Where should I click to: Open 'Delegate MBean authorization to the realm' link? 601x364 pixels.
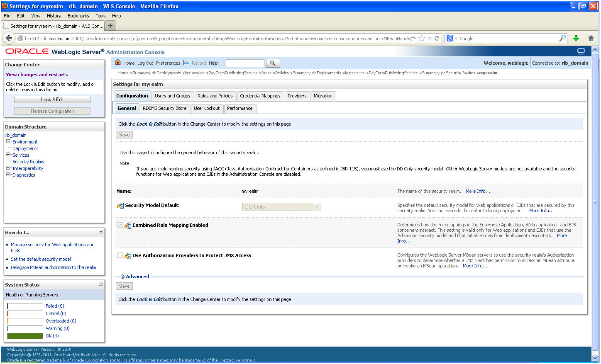point(54,267)
